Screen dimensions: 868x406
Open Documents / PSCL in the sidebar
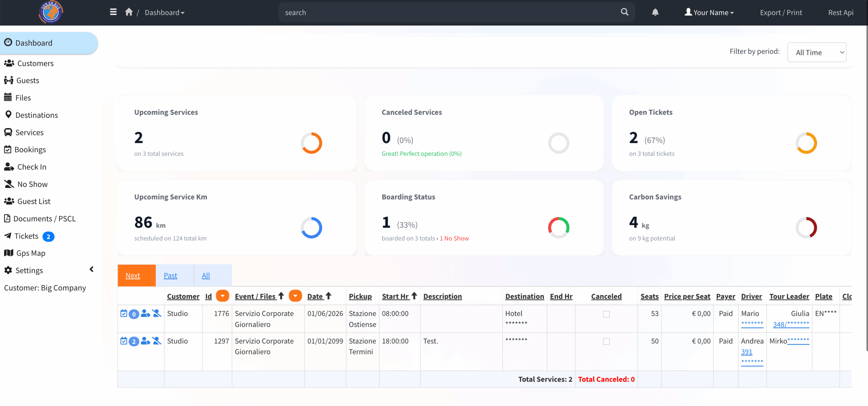(40, 219)
